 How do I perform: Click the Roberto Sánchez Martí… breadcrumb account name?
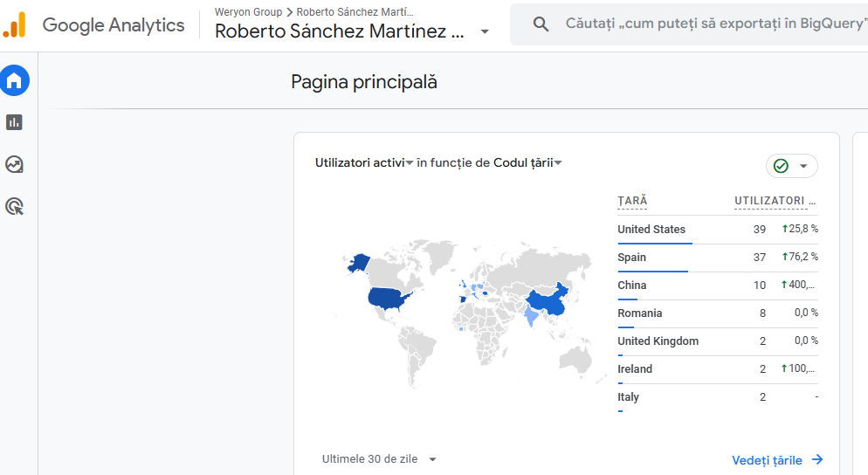tap(355, 12)
